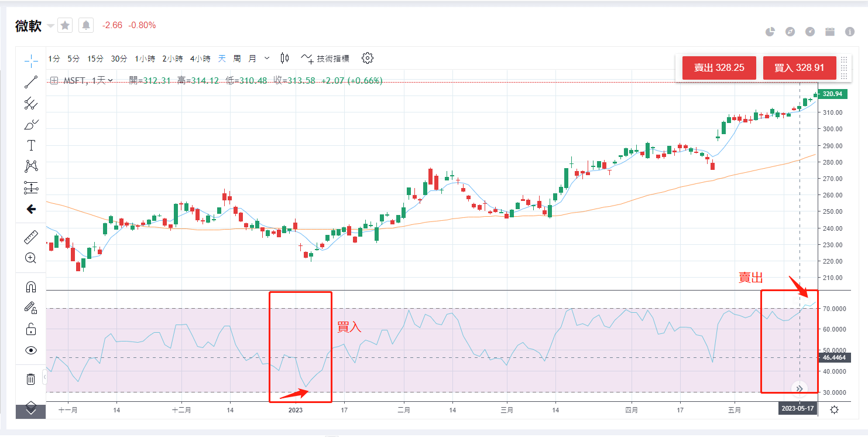This screenshot has height=437, width=868.
Task: Expand the stock name dropdown arrow beside 微軟
Action: point(50,26)
